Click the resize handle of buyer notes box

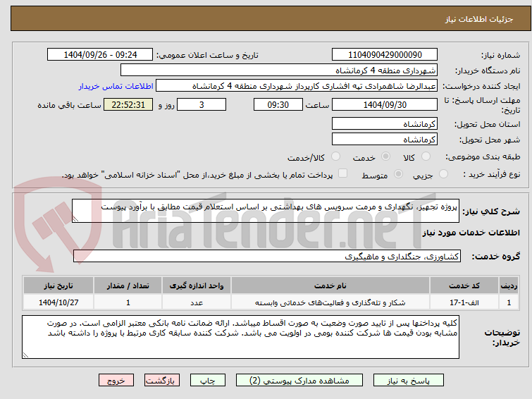click(x=26, y=355)
